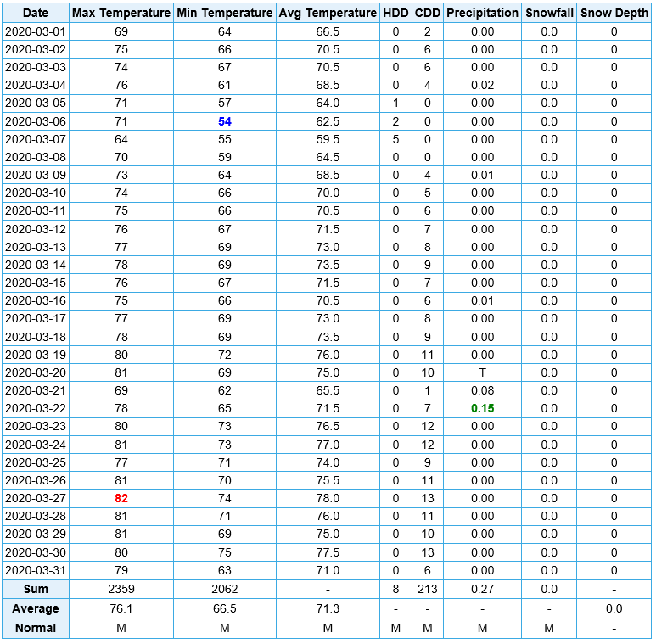Viewport: 656px width, 644px height.
Task: Select the date cell 2020-03-10
Action: point(36,193)
